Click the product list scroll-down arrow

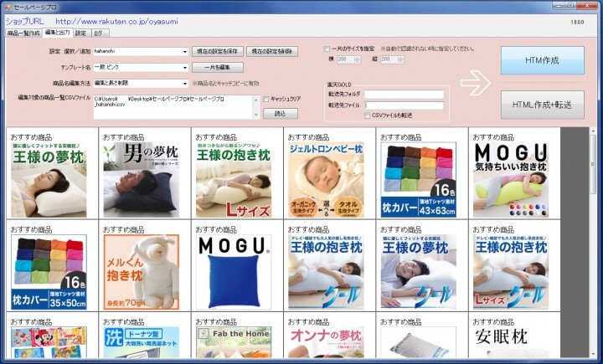click(594, 354)
